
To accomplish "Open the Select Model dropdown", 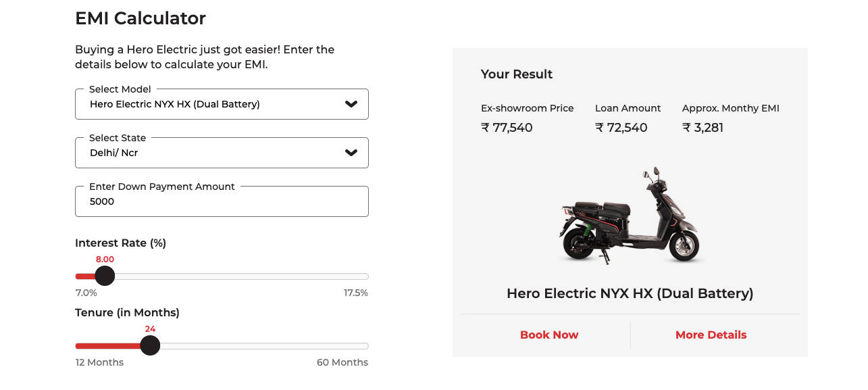I will click(x=222, y=104).
